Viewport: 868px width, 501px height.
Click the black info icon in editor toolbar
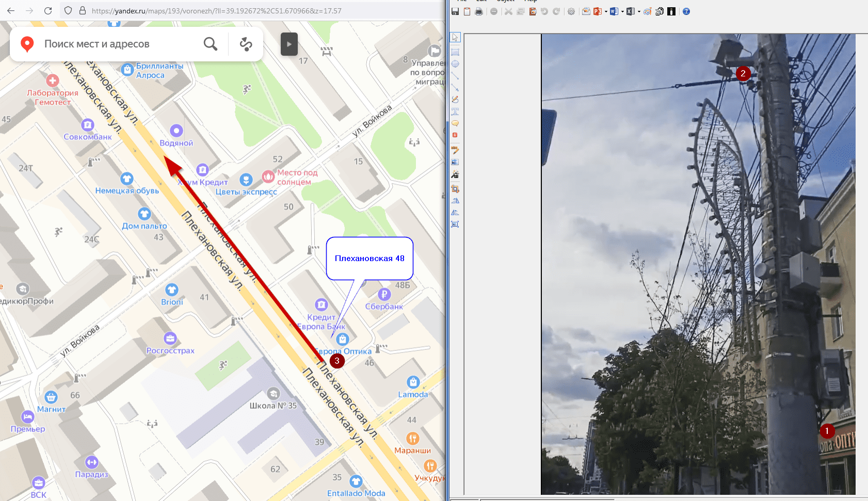(671, 11)
